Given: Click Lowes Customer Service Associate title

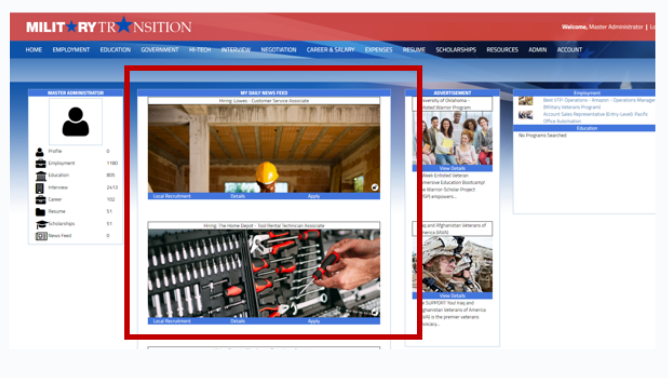Looking at the screenshot, I should [x=264, y=101].
